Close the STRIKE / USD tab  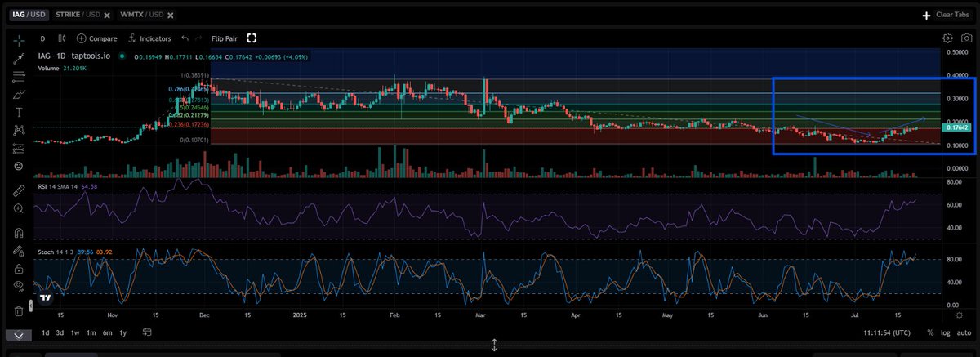click(x=106, y=15)
